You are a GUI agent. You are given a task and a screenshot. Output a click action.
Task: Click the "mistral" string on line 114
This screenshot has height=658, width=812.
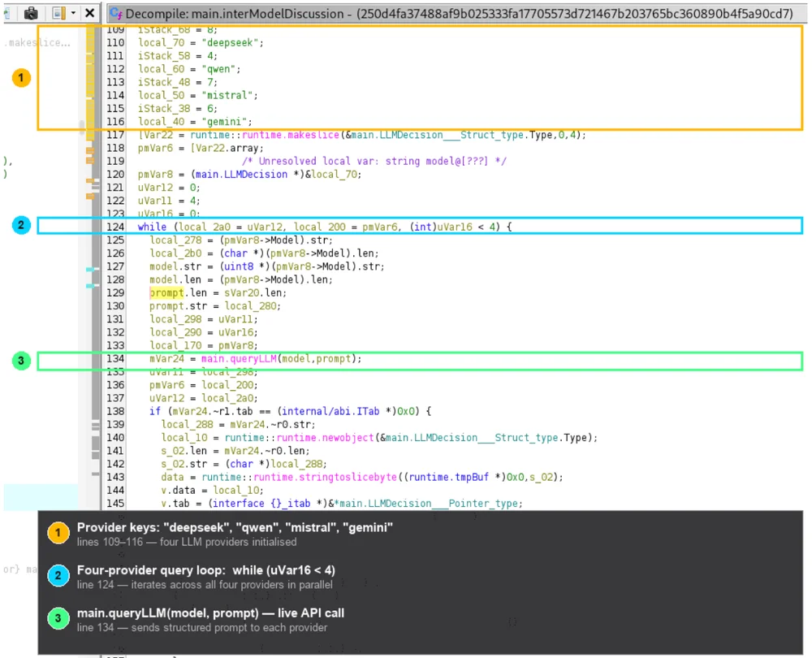[x=227, y=95]
